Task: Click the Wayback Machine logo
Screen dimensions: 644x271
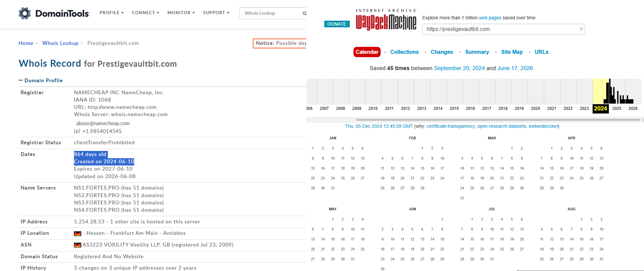Action: pos(386,20)
